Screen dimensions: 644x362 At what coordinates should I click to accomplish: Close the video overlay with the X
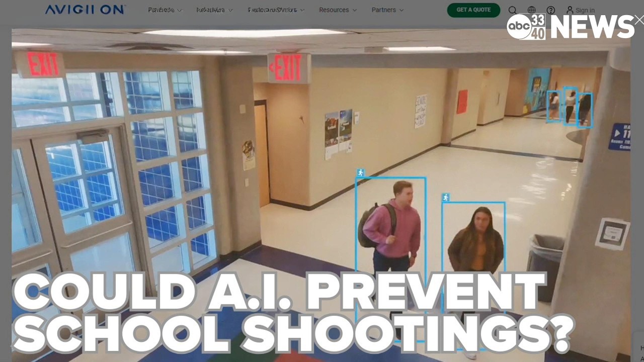tap(639, 20)
